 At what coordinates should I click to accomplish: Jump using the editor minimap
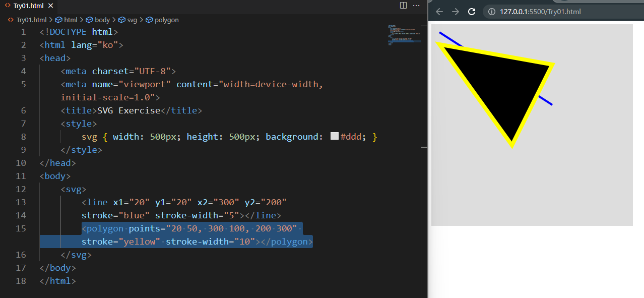tap(403, 35)
